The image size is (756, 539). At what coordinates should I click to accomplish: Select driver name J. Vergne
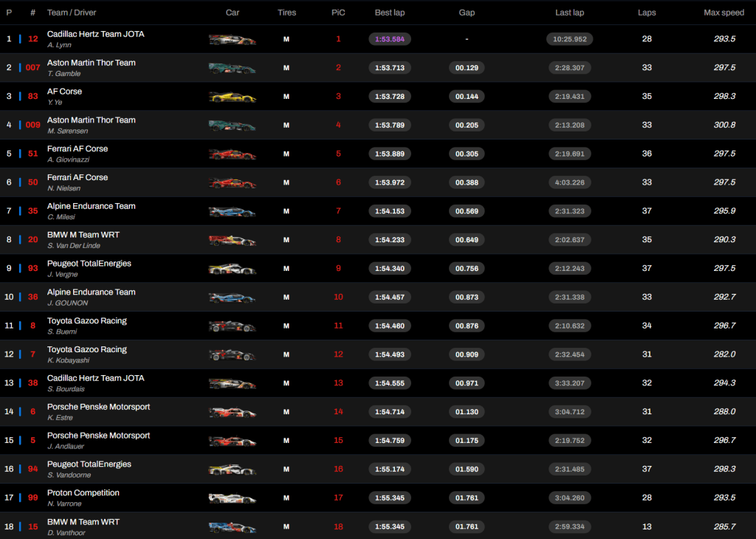tap(62, 275)
